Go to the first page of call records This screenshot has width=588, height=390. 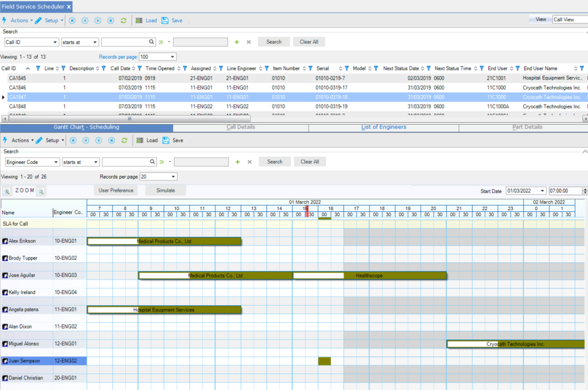72,20
